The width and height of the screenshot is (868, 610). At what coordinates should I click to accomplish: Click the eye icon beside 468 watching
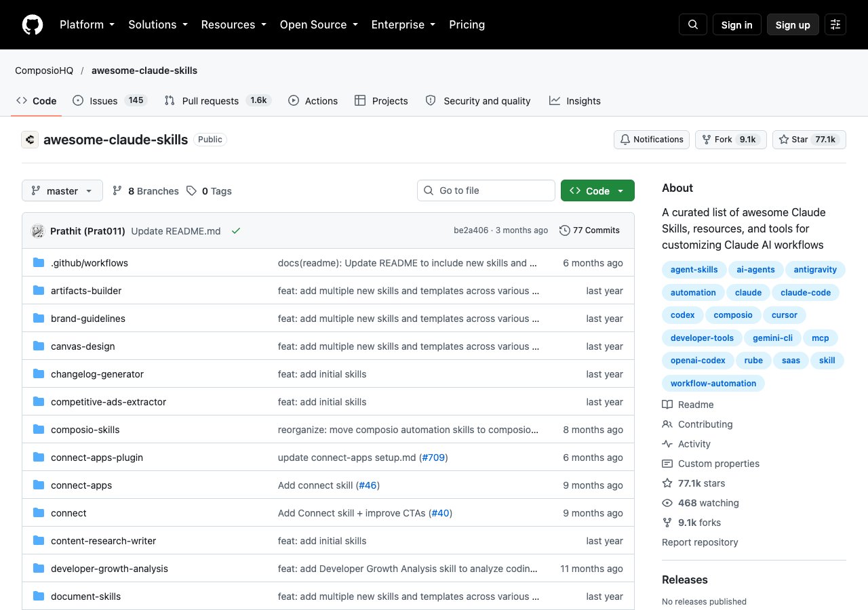[667, 503]
